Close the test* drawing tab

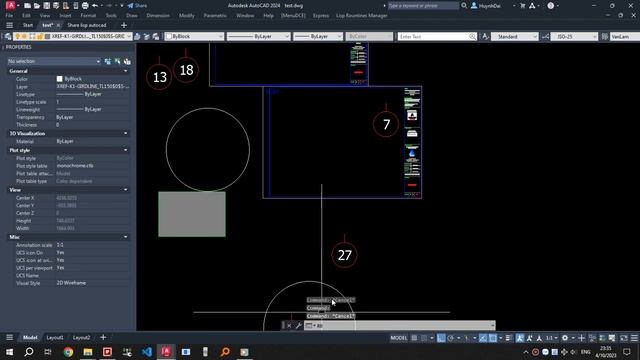click(x=58, y=25)
